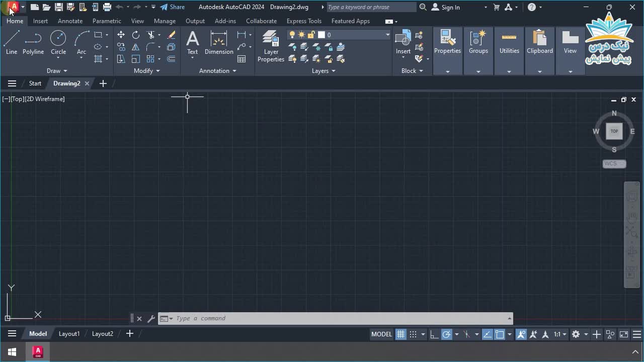Click the Dimension tool
This screenshot has height=362, width=644.
pos(219,42)
